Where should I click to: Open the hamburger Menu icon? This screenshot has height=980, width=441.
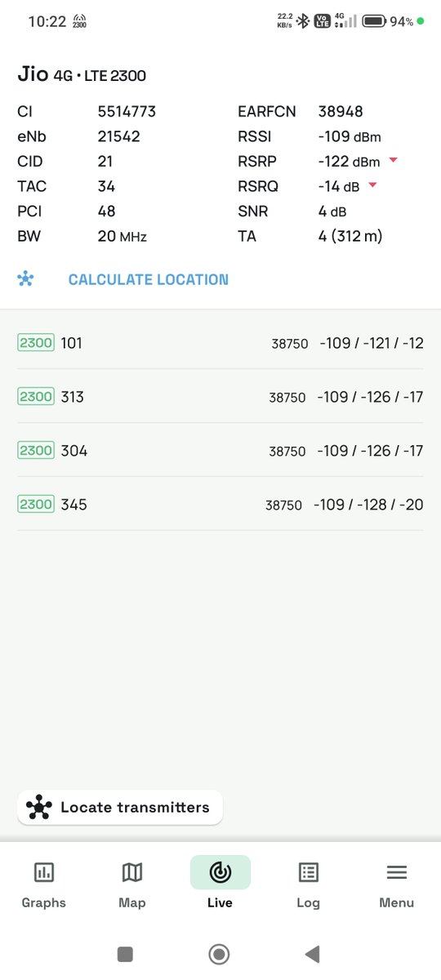coord(397,872)
